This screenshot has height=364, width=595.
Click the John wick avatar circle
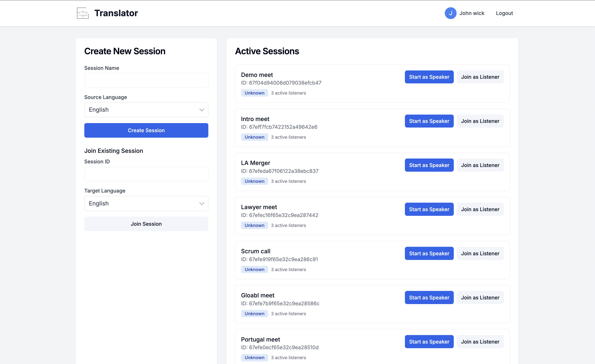450,13
